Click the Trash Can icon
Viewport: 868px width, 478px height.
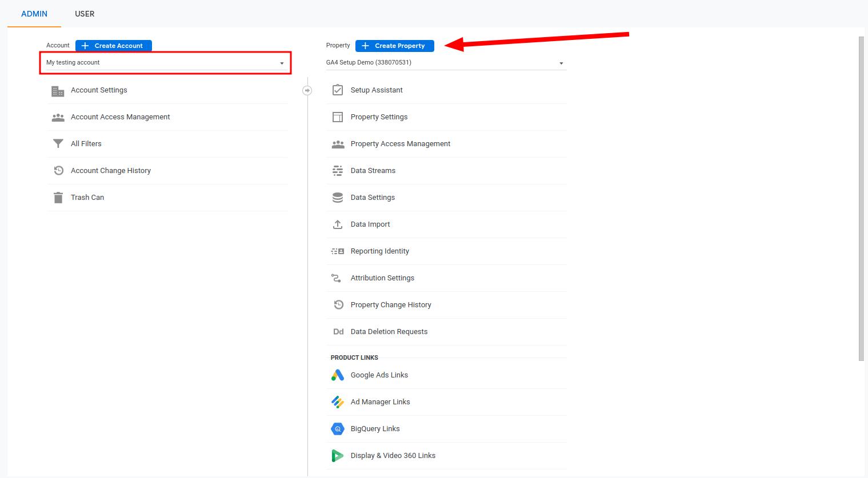58,197
